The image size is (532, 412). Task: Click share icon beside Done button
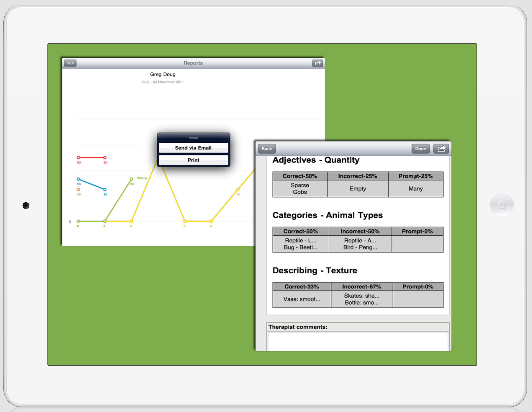click(441, 149)
